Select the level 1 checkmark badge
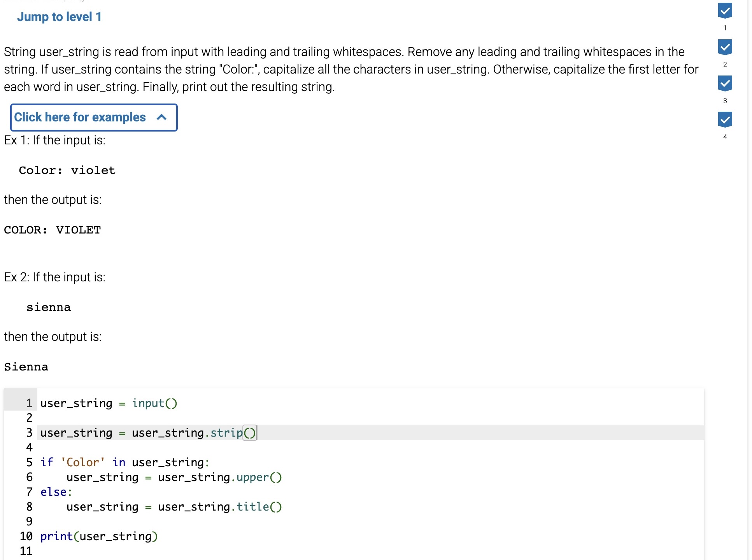 (725, 11)
